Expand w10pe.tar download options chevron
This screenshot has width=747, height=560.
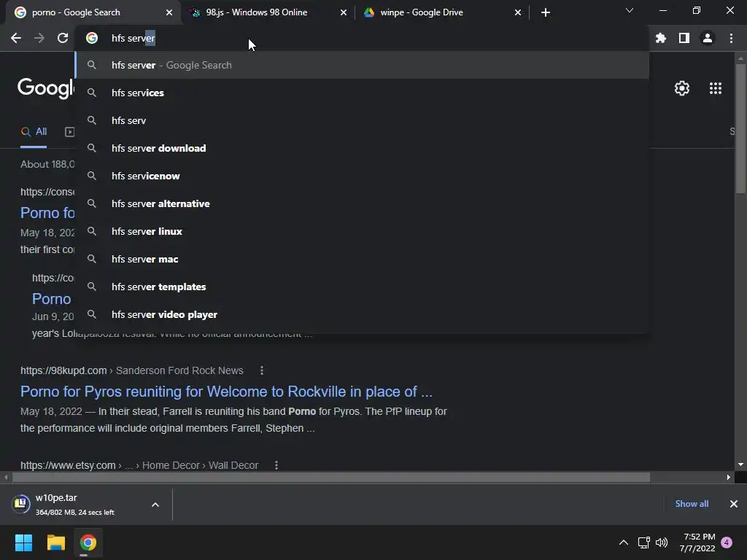tap(155, 505)
